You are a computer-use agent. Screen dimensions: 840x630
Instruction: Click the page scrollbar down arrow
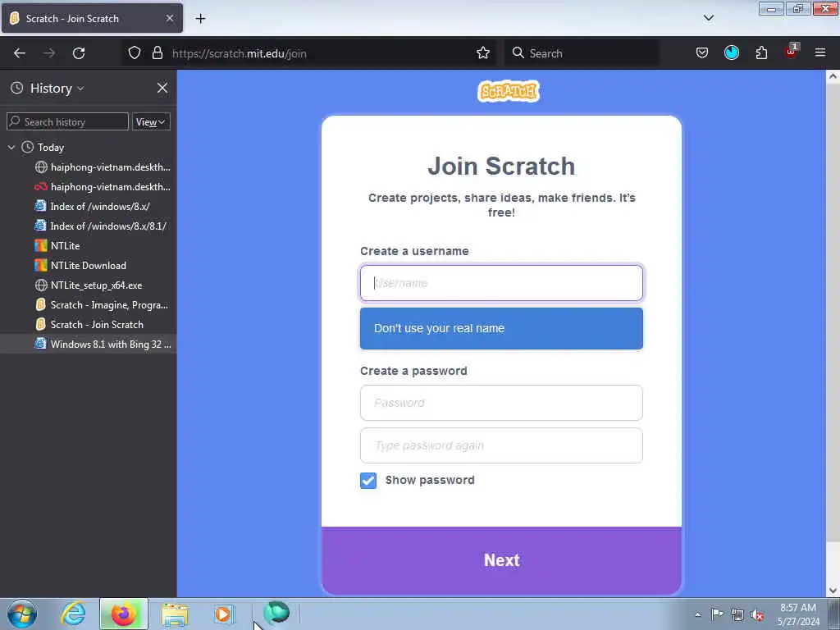[x=833, y=590]
